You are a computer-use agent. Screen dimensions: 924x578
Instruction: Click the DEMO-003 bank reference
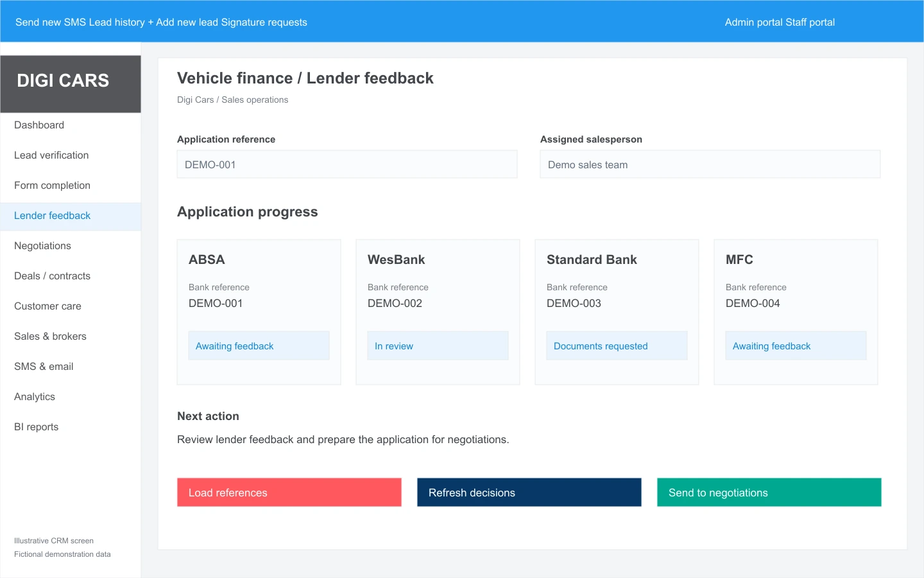pos(574,303)
